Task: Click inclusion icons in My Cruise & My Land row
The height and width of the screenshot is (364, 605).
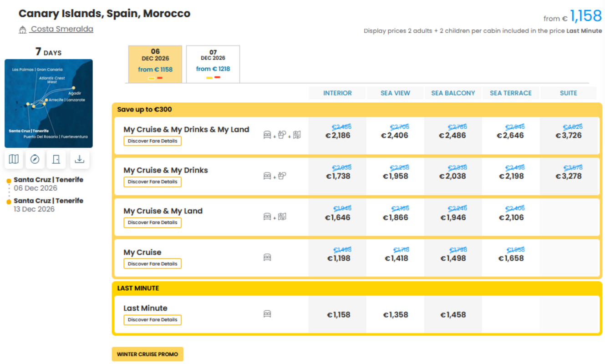Action: point(275,217)
